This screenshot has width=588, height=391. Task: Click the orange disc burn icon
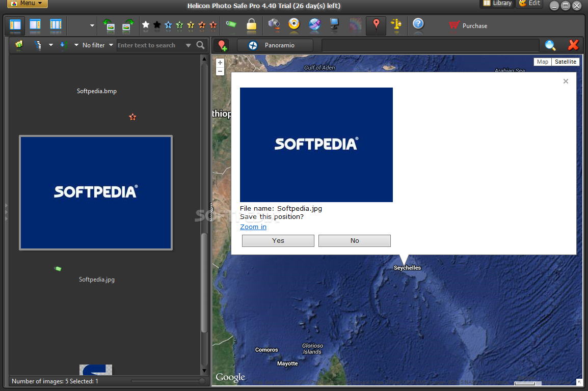(x=294, y=24)
